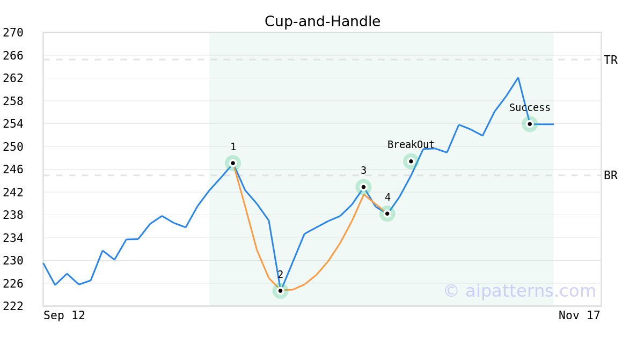Click the BreakOut point marker dot

click(411, 161)
